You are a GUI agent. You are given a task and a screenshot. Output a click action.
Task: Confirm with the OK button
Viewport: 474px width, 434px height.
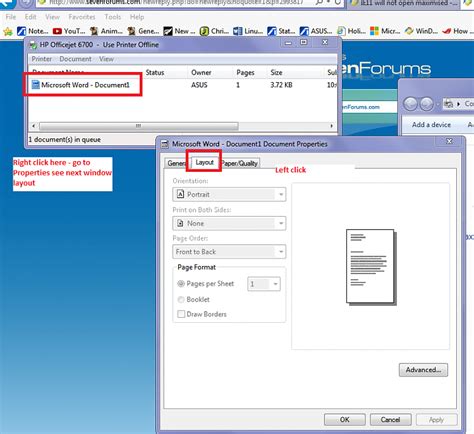click(x=345, y=419)
